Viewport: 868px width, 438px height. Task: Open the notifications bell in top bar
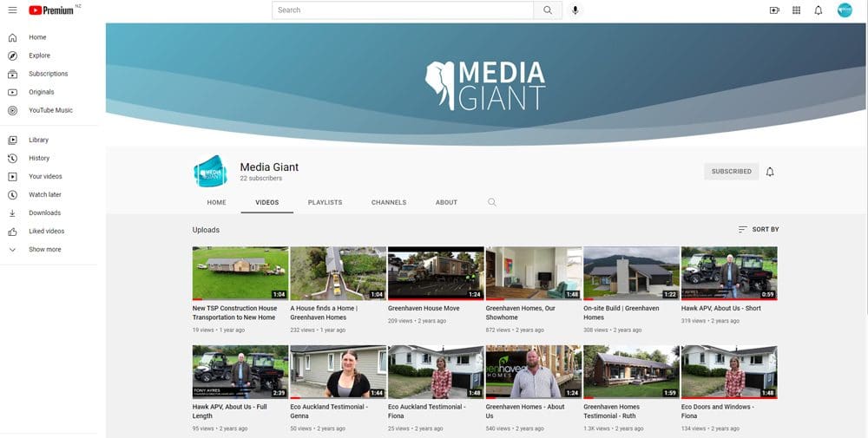pyautogui.click(x=819, y=10)
